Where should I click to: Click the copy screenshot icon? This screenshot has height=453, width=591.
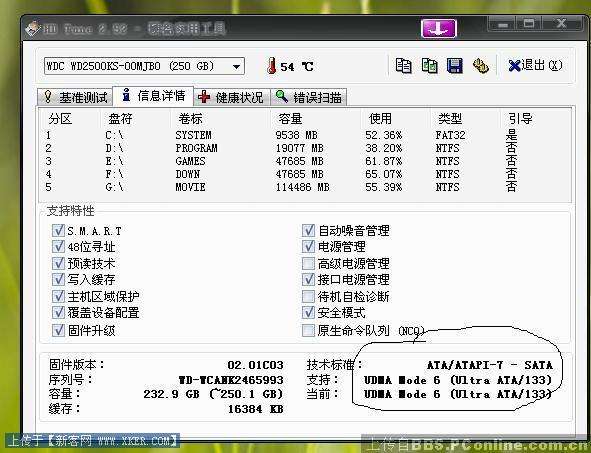[429, 66]
